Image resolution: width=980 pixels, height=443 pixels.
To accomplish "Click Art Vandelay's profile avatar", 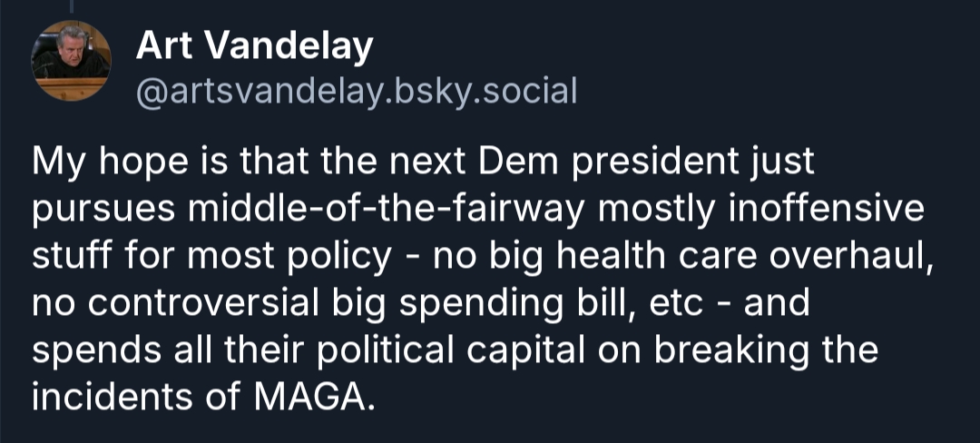I will 72,61.
